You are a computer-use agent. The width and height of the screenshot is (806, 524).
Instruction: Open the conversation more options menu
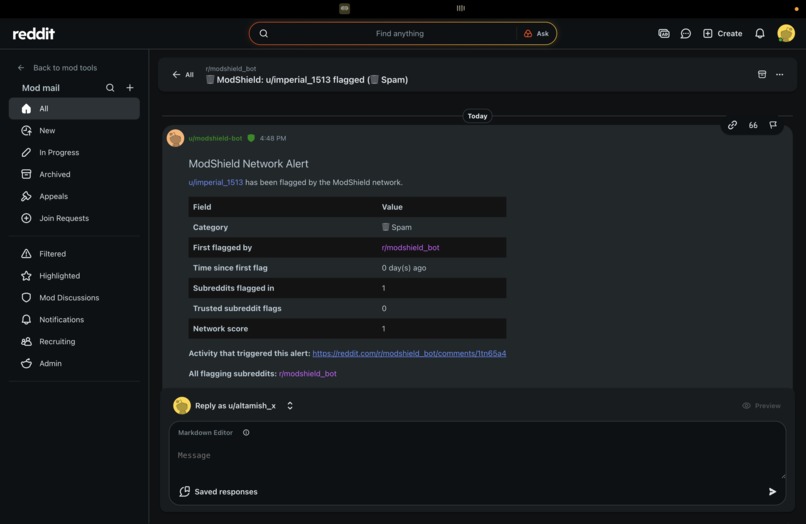click(x=780, y=75)
